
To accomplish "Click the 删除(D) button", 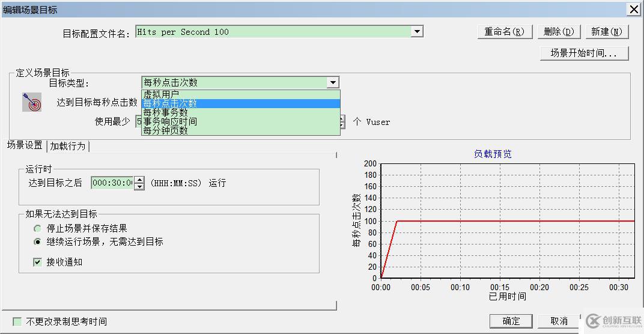I will point(559,32).
